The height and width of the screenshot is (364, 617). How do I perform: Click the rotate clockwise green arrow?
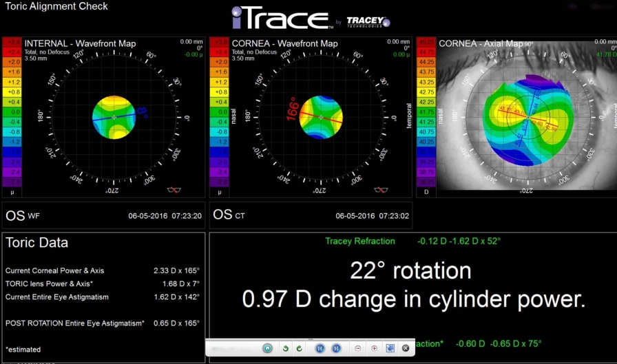pyautogui.click(x=300, y=348)
